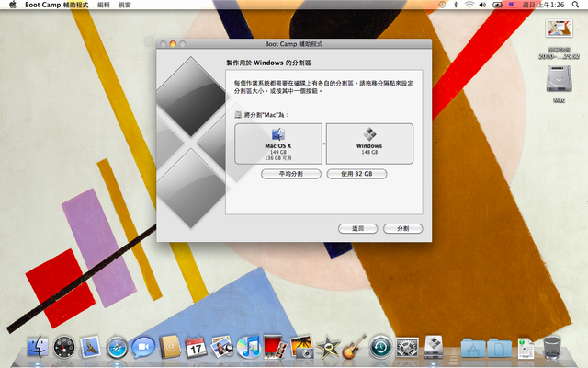This screenshot has width=588, height=368.
Task: Open iCal from the Dock
Action: click(196, 348)
